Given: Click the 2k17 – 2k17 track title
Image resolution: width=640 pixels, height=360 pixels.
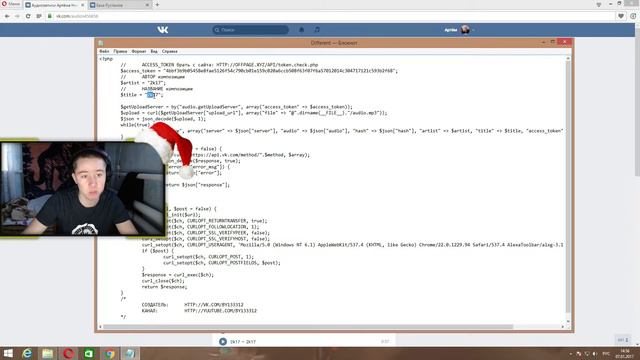Looking at the screenshot, I should coord(243,342).
